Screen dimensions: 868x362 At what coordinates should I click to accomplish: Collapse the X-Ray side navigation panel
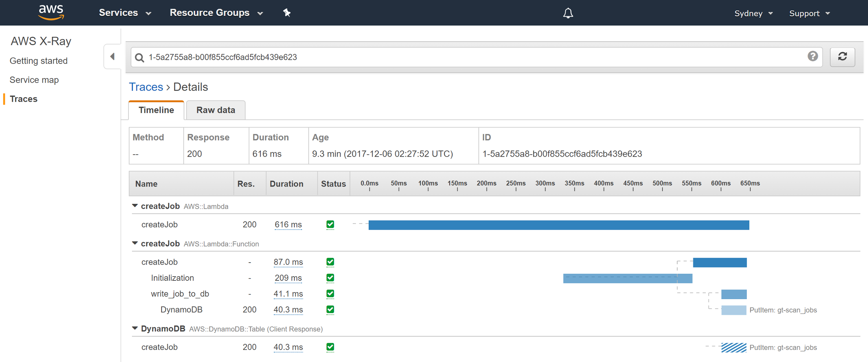112,56
